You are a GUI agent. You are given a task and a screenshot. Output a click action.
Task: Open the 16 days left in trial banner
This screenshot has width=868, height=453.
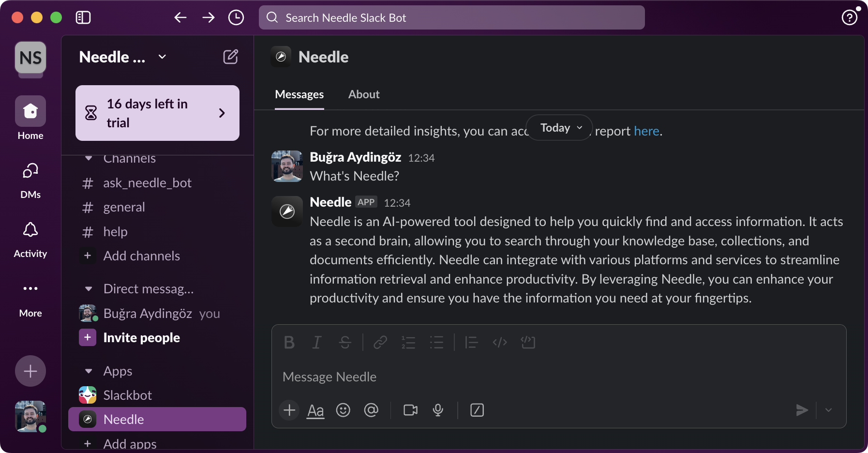(x=157, y=113)
